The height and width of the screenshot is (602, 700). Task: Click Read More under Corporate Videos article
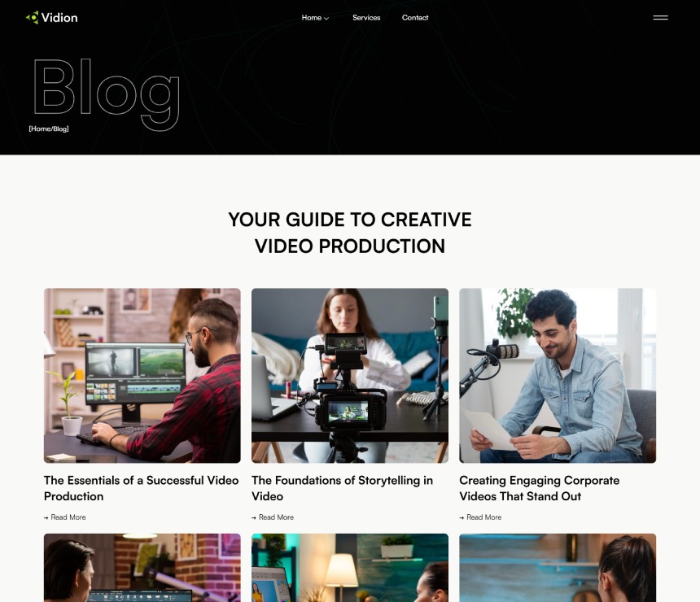point(484,517)
